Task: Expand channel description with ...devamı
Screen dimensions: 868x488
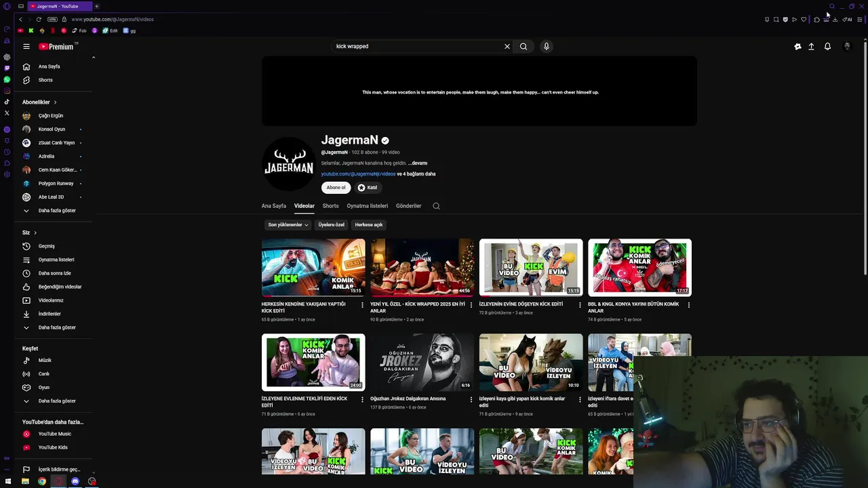Action: pyautogui.click(x=418, y=163)
